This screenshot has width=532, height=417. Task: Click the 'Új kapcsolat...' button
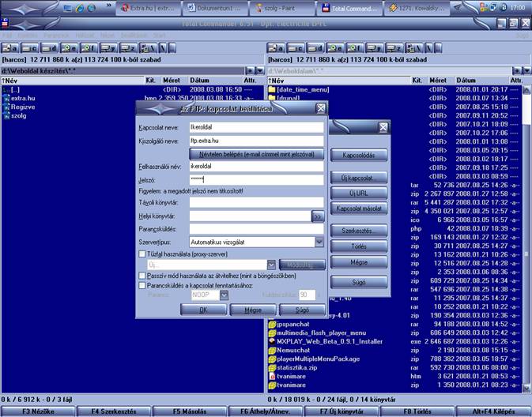click(358, 178)
